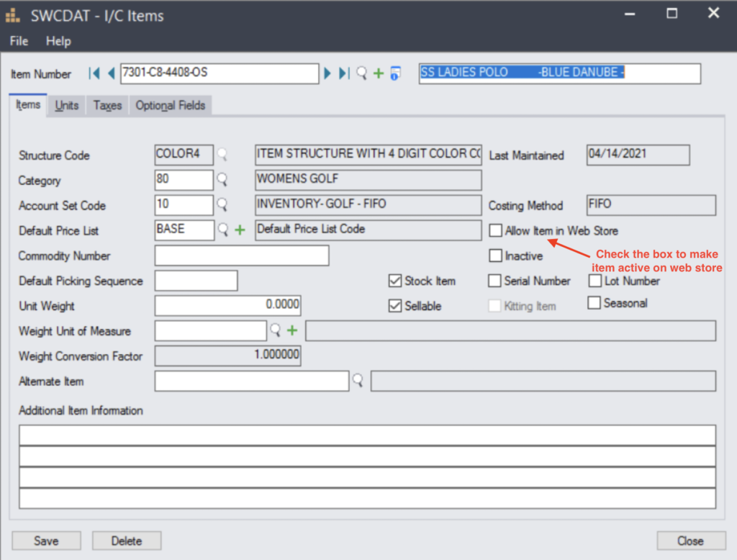Click the first Additional Item Information line

point(367,435)
